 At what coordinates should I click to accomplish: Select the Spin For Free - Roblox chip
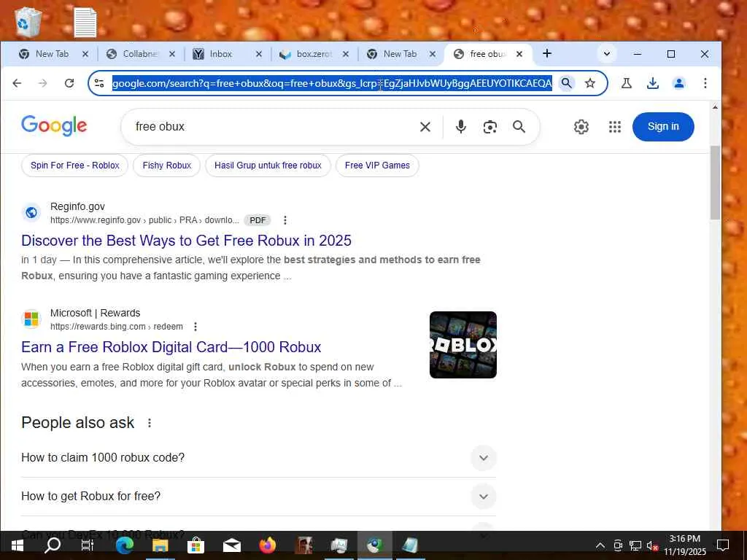click(x=75, y=166)
